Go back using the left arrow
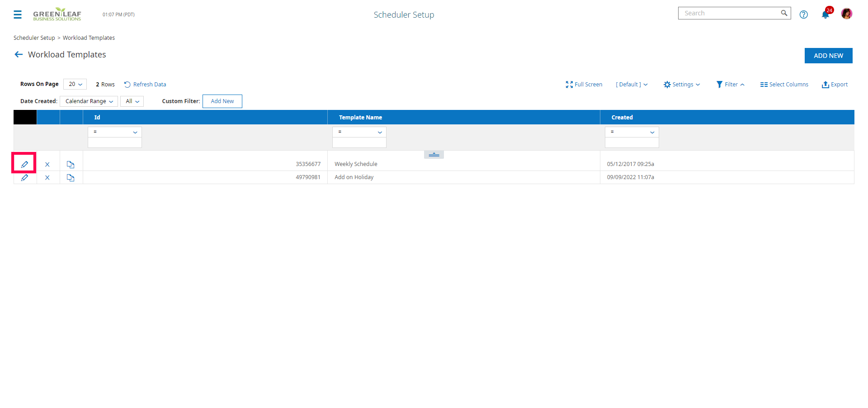The width and height of the screenshot is (868, 408). point(19,54)
